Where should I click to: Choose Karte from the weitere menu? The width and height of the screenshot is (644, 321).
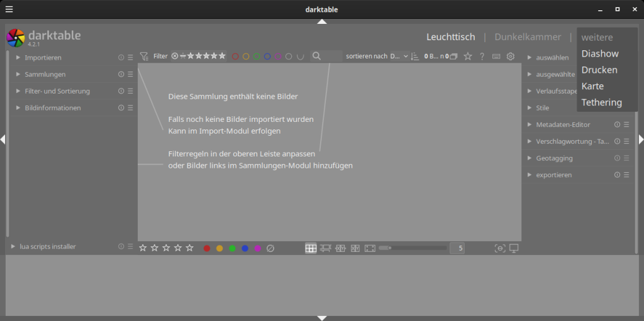pos(592,86)
